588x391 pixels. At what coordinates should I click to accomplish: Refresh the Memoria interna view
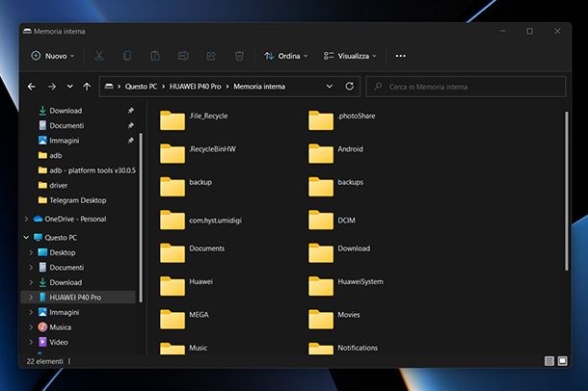pyautogui.click(x=349, y=86)
